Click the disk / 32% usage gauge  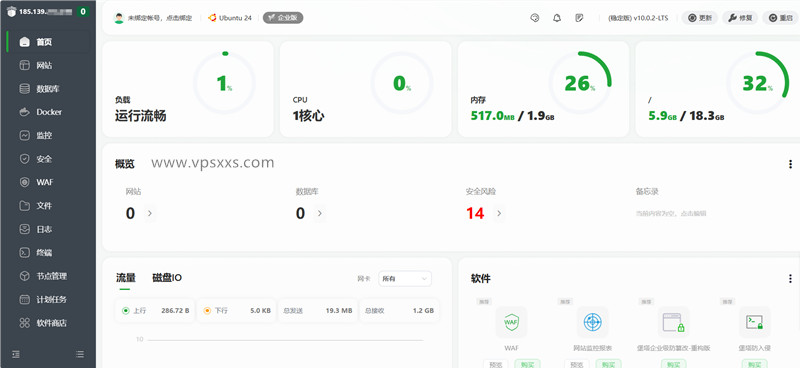pos(757,83)
